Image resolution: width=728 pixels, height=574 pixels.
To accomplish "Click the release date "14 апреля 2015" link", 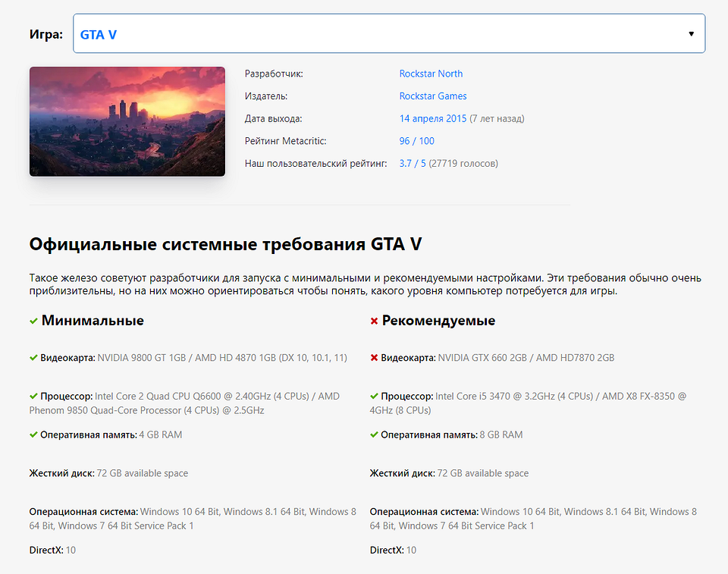I will coord(432,118).
